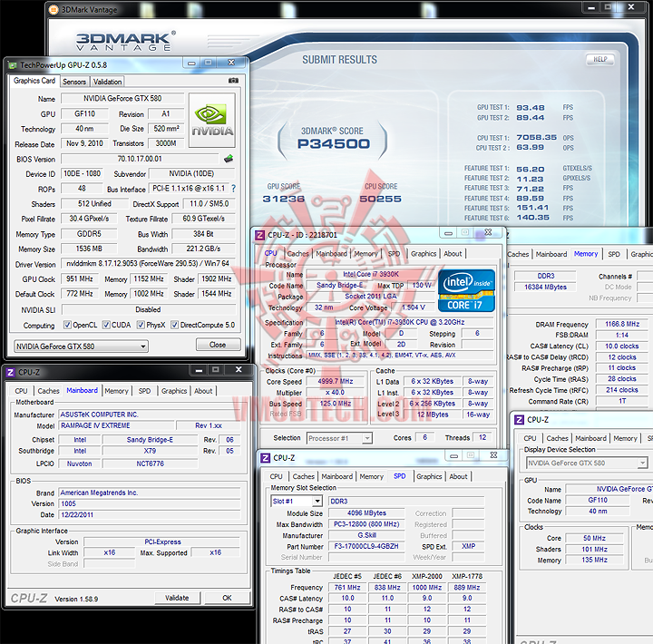Switch to the Validation tab in GPU-Z
This screenshot has height=644, width=653.
pos(107,82)
